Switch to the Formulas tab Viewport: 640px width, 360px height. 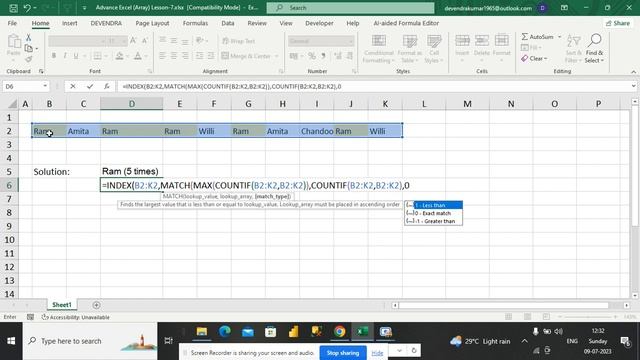click(195, 23)
